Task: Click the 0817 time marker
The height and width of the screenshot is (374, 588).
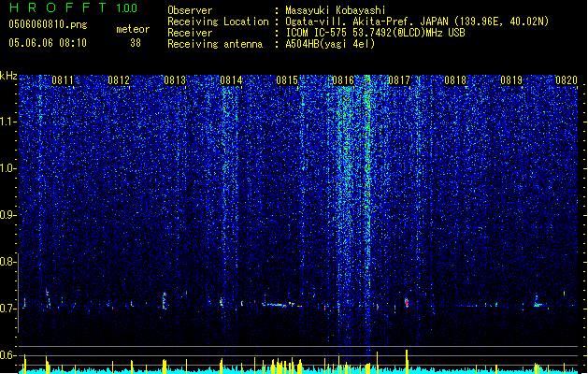Action: coord(399,80)
